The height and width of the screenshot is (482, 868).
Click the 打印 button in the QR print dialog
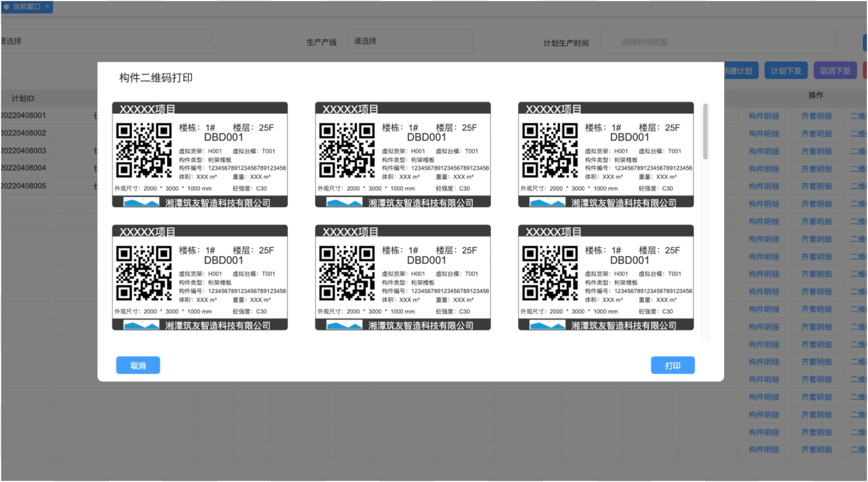(x=673, y=365)
